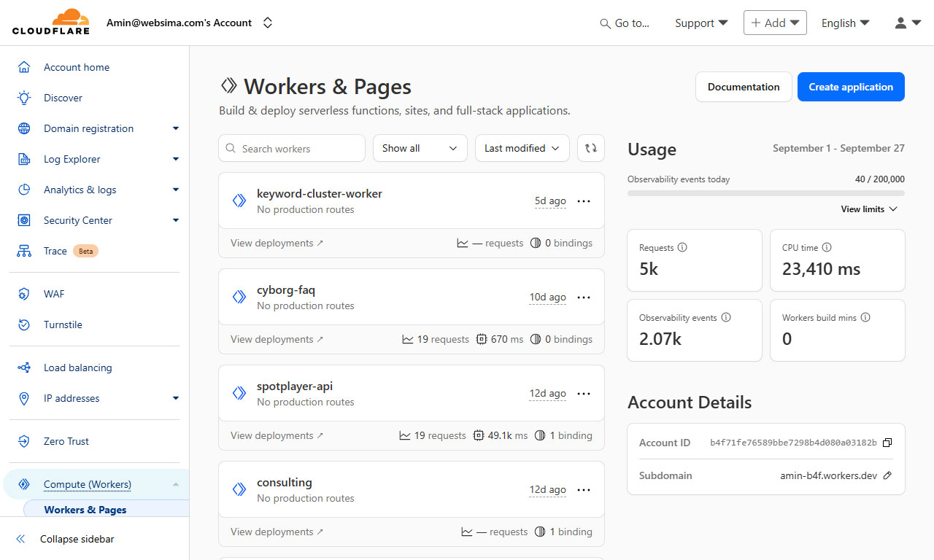Click the observability events progress bar

coord(765,192)
